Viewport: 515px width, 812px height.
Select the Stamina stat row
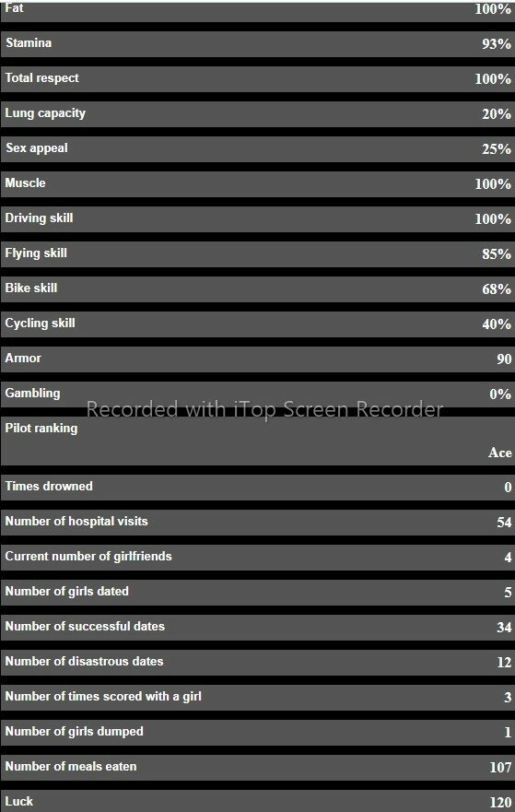(257, 44)
